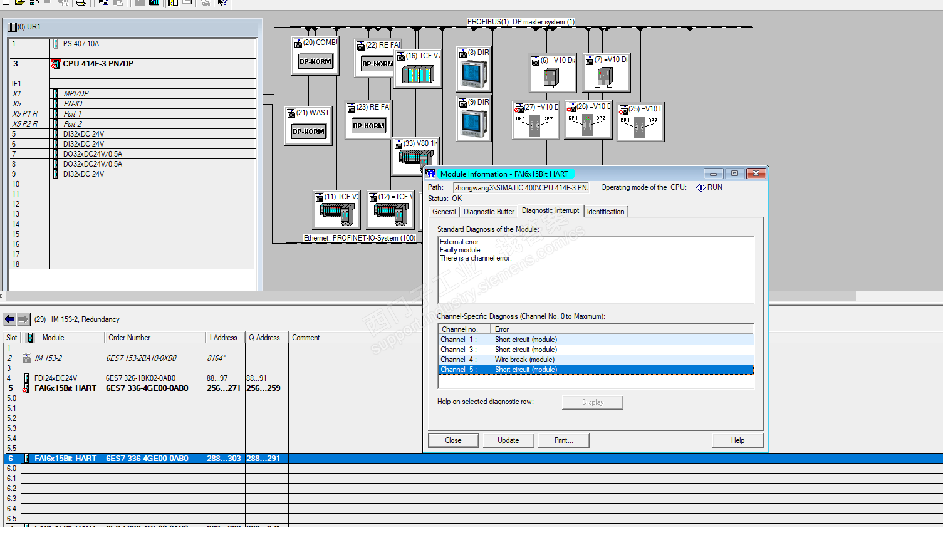The width and height of the screenshot is (943, 560).
Task: Select the (6) =V10 station icon
Action: pos(553,73)
